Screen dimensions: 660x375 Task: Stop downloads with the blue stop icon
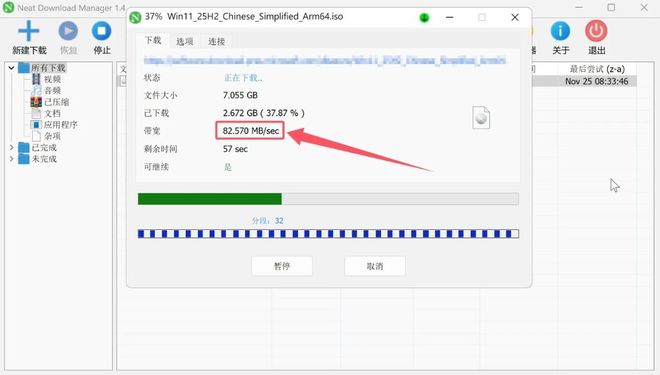click(101, 31)
